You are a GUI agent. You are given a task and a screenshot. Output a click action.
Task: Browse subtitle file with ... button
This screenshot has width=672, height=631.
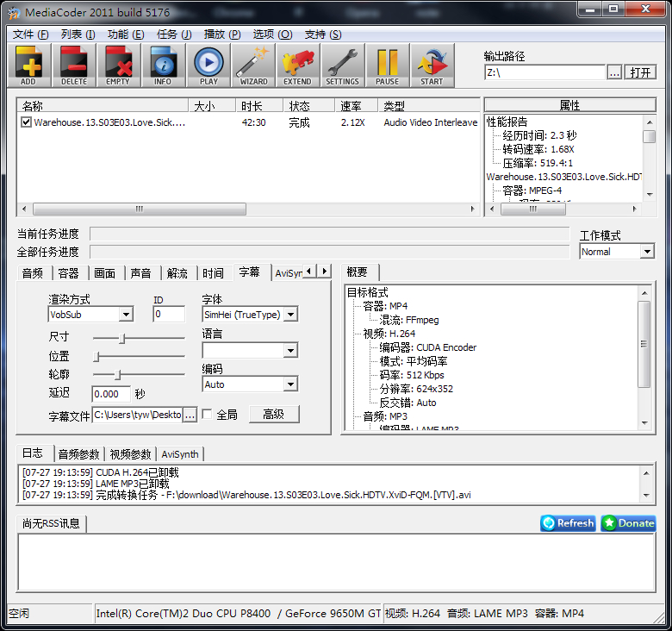[x=190, y=415]
